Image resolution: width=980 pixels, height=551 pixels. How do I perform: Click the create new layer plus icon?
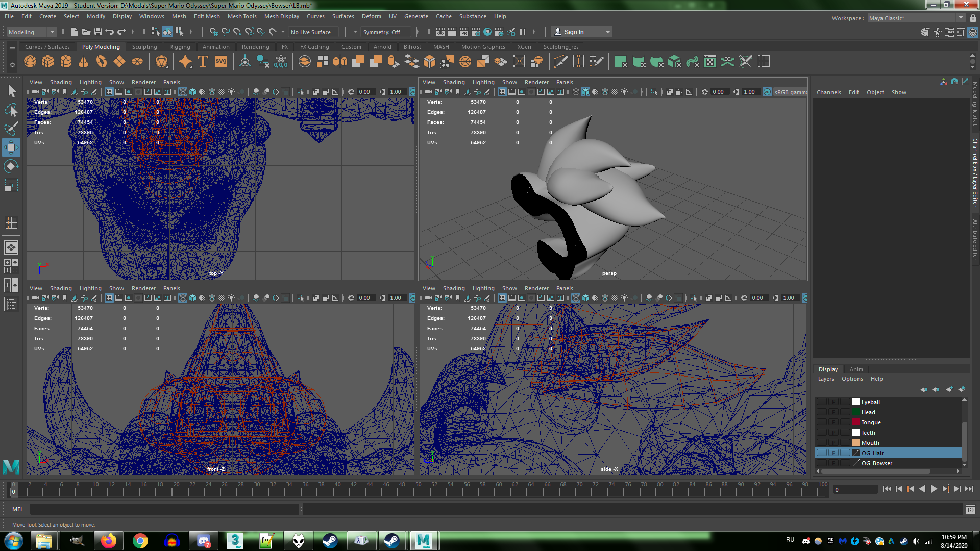coord(949,389)
